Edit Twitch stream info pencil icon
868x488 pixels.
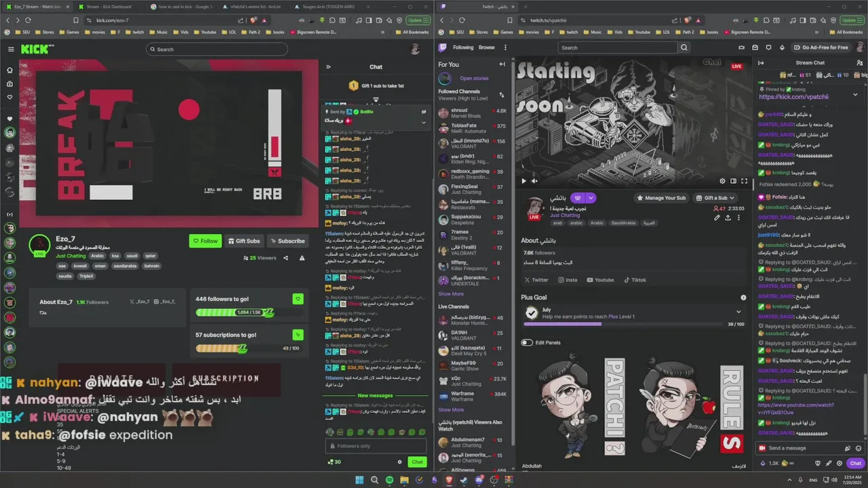717,218
